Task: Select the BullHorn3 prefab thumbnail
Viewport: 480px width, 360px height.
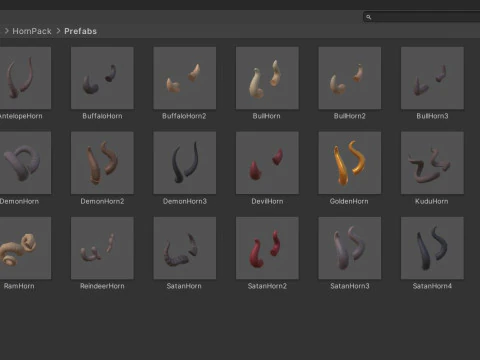Action: pyautogui.click(x=432, y=78)
